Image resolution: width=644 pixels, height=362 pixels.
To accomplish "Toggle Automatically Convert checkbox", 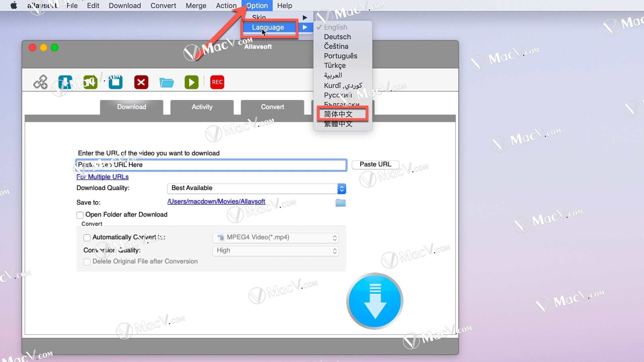I will pos(87,237).
